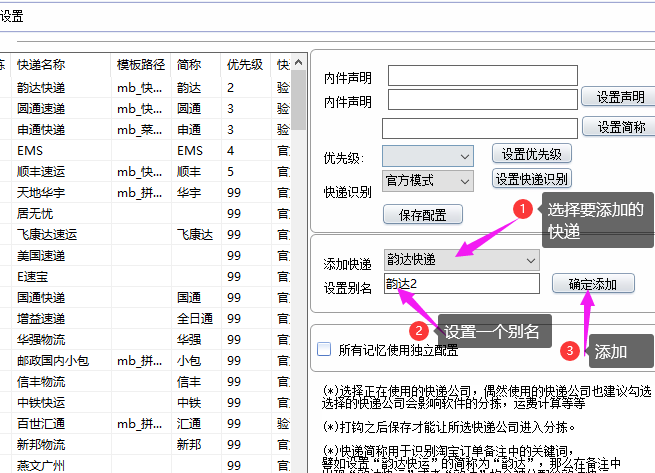Select the 天地华宇 row

(41, 193)
